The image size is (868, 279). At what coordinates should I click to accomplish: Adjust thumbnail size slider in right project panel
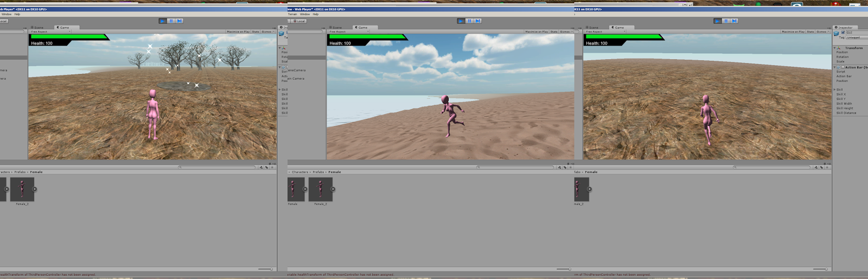click(821, 269)
